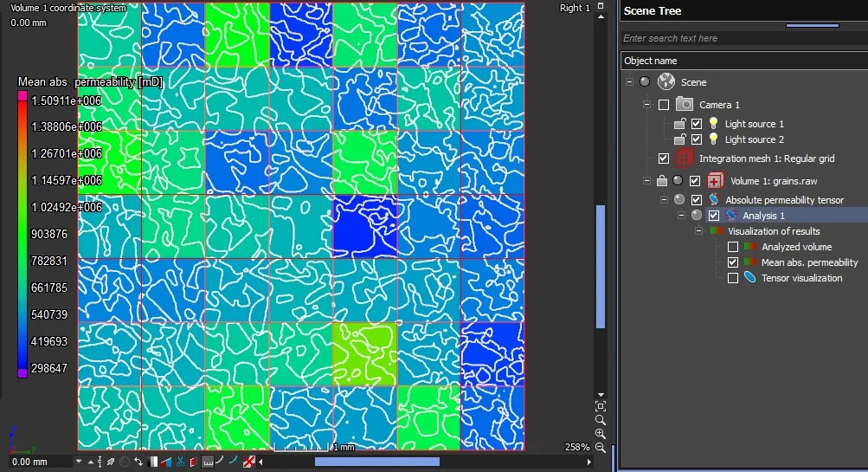The image size is (868, 472).
Task: Uncheck the Light source 1 checkbox
Action: tap(697, 124)
